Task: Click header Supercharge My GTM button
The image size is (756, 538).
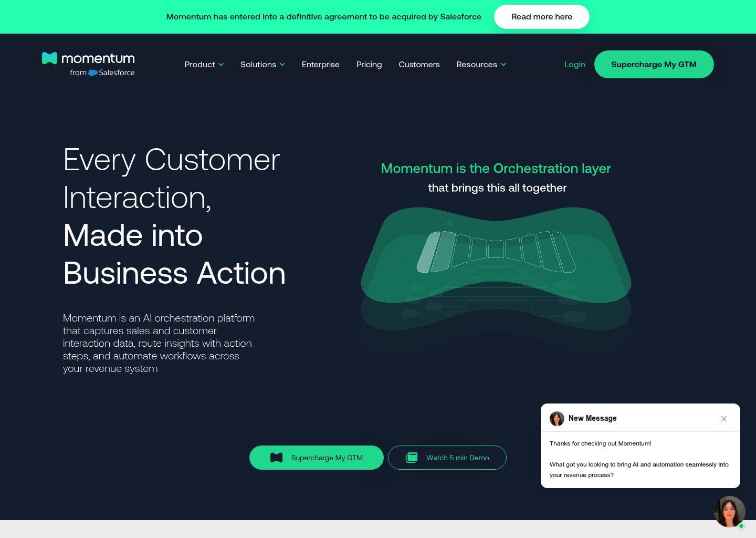Action: coord(654,65)
